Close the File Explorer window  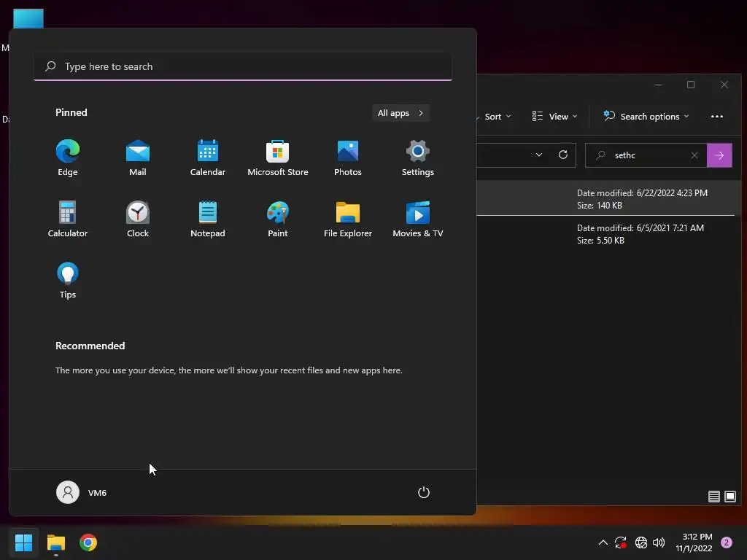click(724, 85)
